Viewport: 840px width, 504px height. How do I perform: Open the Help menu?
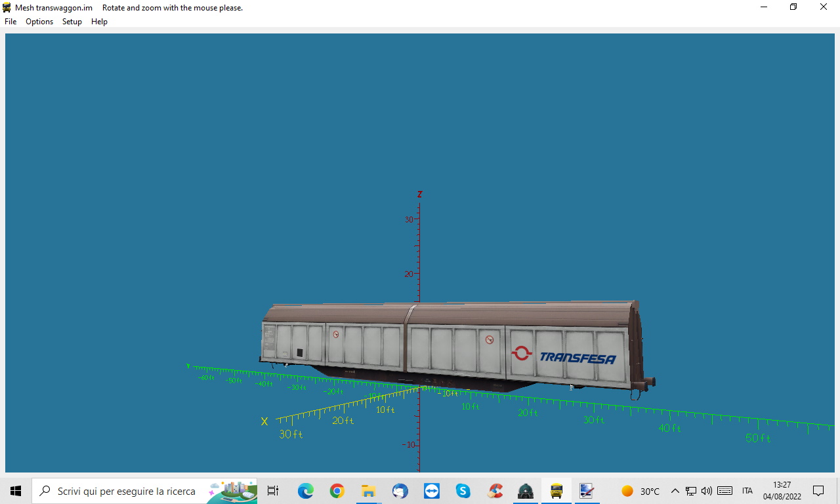[99, 22]
